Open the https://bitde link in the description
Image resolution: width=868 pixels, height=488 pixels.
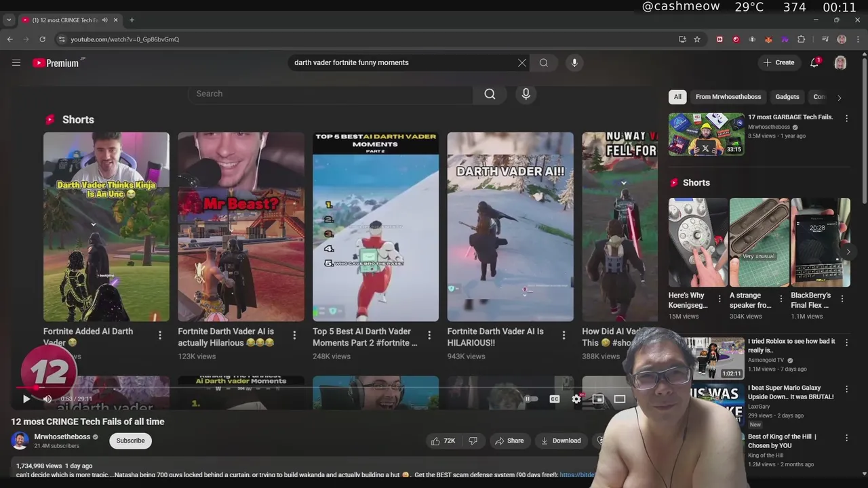577,475
